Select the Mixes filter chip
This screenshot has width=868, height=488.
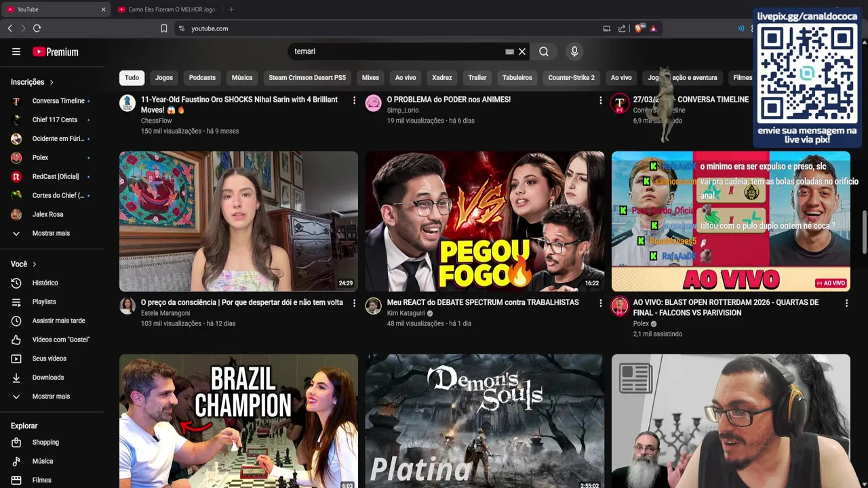(x=370, y=77)
